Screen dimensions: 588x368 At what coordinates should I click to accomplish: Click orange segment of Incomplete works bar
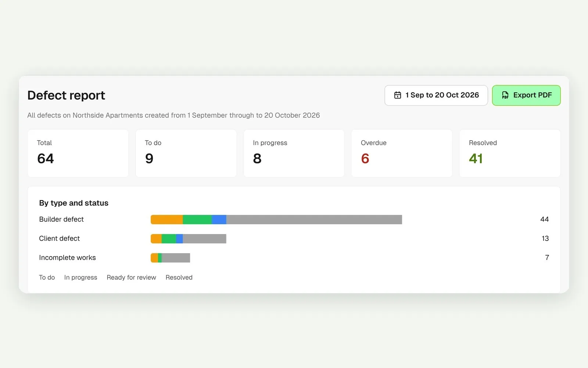click(154, 258)
